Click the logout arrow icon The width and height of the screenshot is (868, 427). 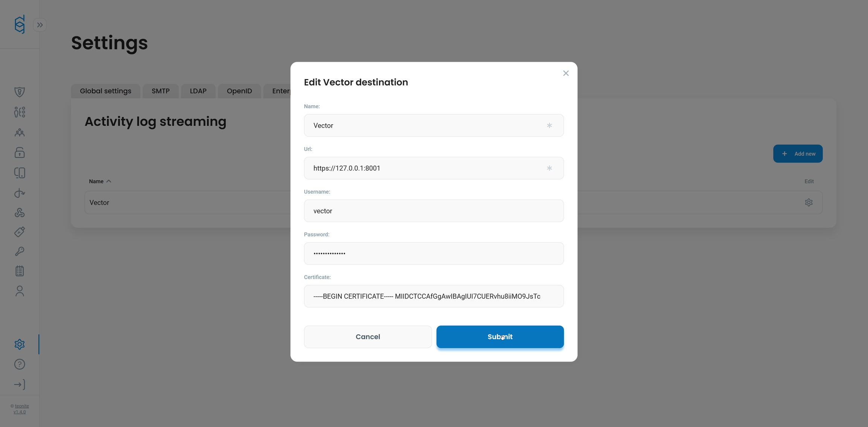click(20, 384)
